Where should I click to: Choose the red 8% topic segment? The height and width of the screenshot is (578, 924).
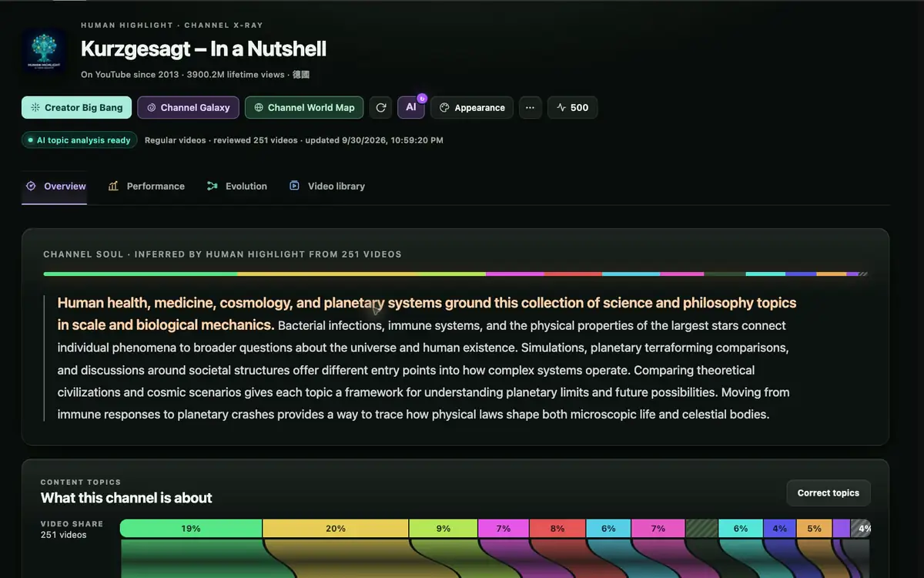(557, 529)
